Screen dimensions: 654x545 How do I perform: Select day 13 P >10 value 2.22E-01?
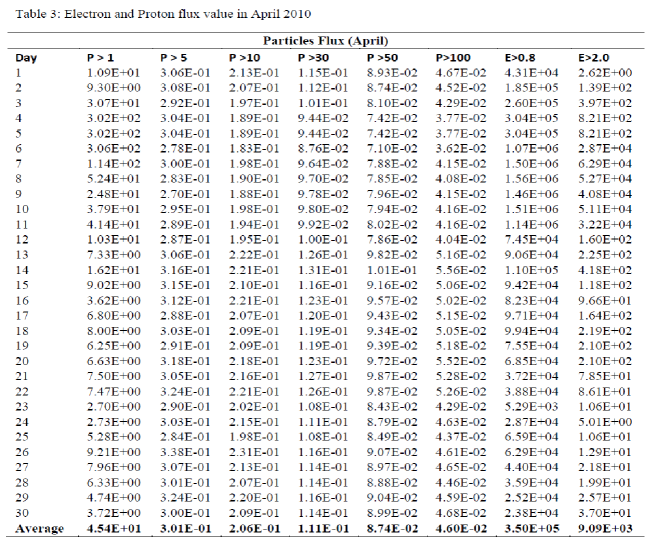[254, 255]
